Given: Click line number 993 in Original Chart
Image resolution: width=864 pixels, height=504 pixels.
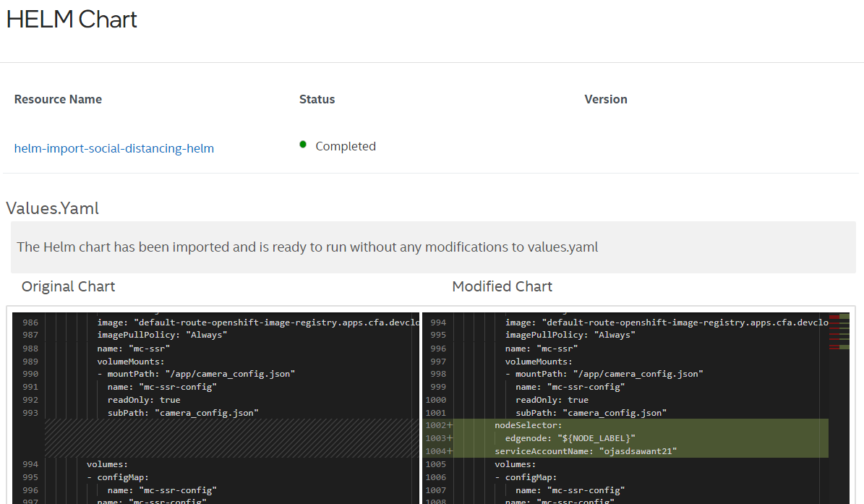Looking at the screenshot, I should pos(30,413).
